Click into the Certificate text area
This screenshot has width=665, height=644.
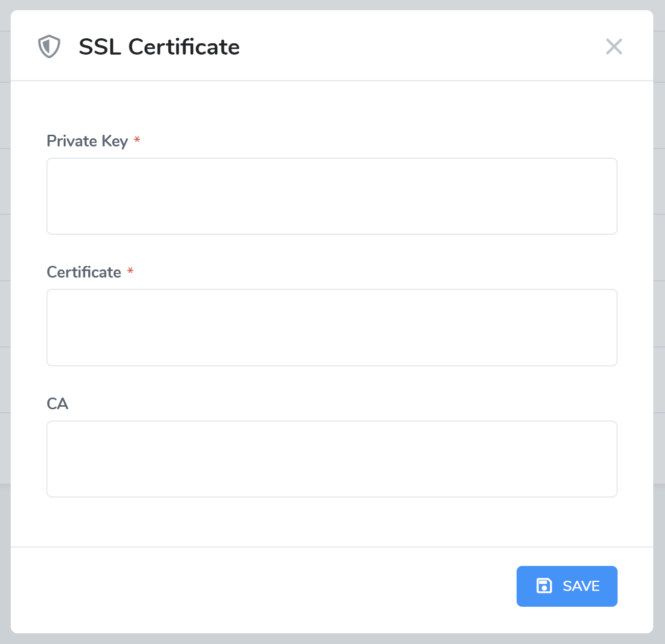pyautogui.click(x=331, y=328)
